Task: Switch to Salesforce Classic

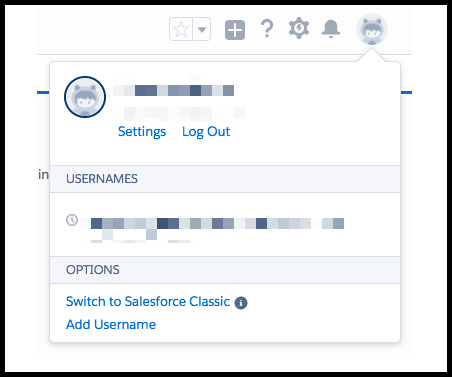Action: [x=148, y=301]
